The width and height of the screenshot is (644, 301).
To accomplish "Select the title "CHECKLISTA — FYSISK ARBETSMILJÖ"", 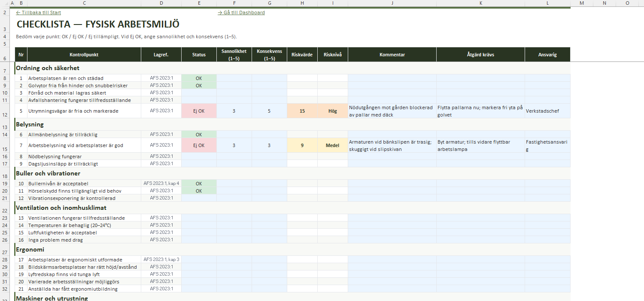I will [98, 25].
